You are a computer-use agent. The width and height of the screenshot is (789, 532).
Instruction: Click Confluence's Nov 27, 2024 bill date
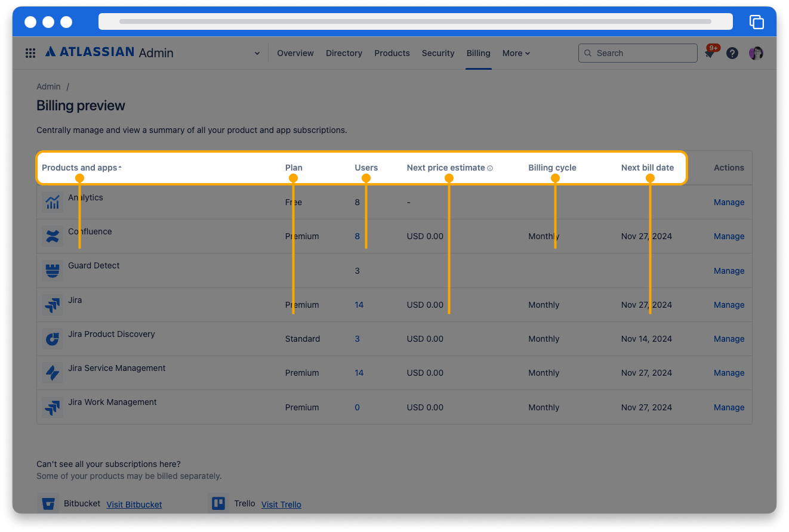click(x=646, y=236)
